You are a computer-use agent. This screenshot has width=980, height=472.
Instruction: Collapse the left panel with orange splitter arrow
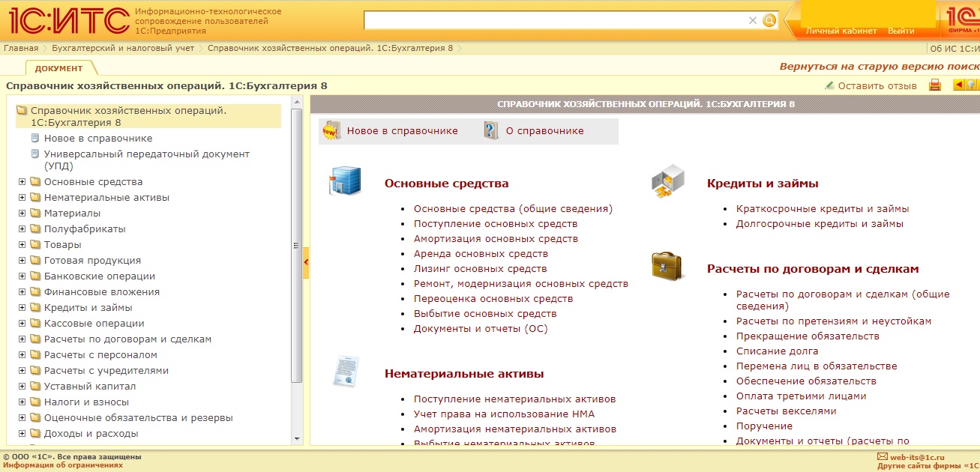306,262
